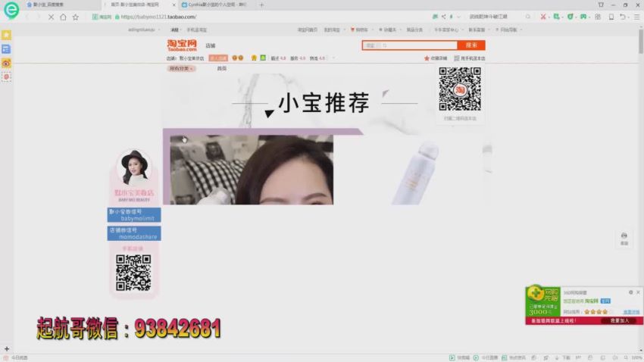Close the 360 shopping popup

638,292
